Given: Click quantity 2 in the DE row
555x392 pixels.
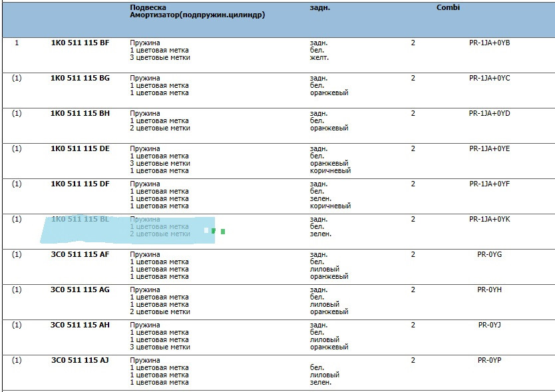Looking at the screenshot, I should (x=413, y=148).
